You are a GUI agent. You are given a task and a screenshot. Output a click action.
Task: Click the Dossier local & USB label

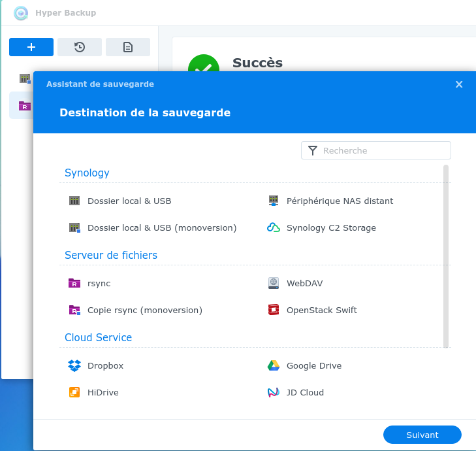tap(129, 201)
